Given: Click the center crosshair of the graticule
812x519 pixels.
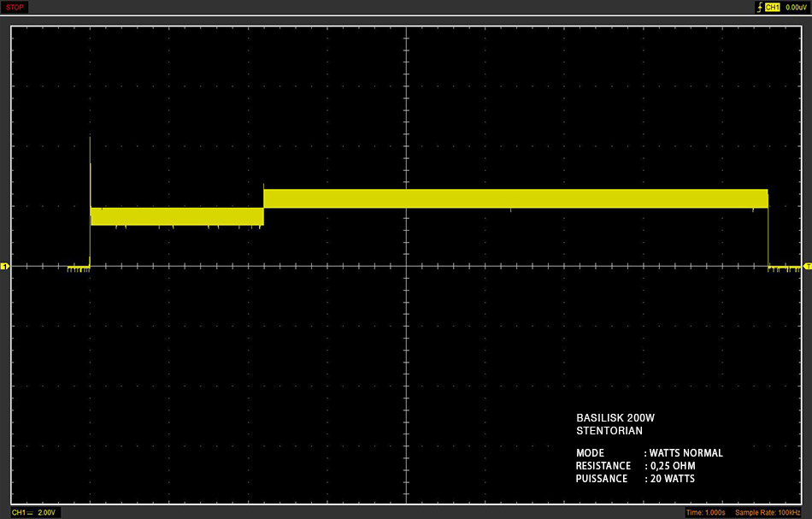Looking at the screenshot, I should [407, 266].
